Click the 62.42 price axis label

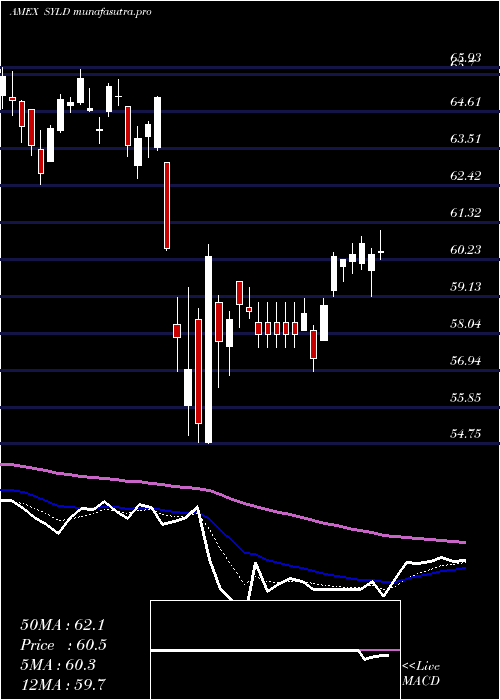[x=466, y=175]
